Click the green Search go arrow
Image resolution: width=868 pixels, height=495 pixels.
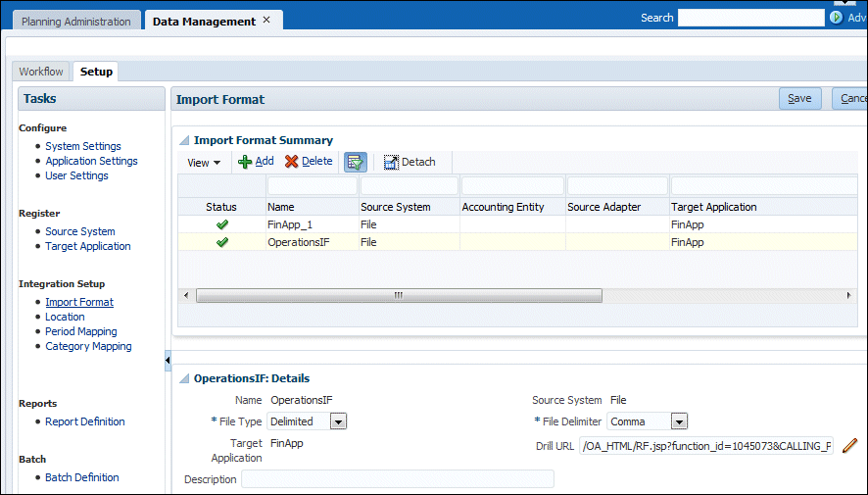(836, 18)
